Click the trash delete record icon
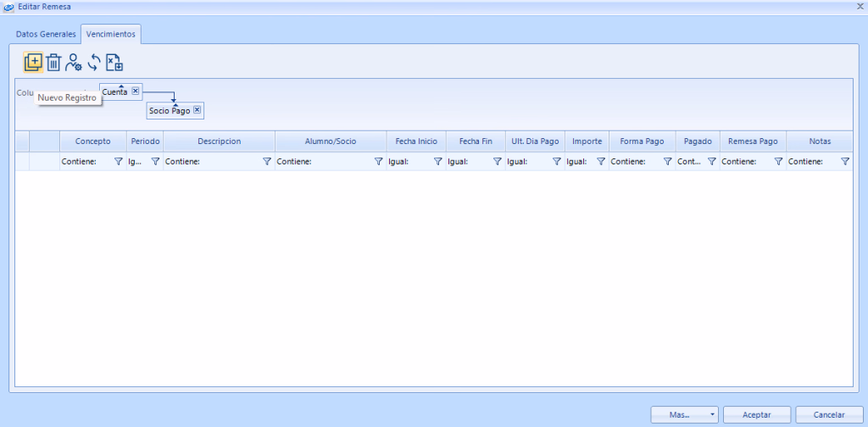 (x=53, y=62)
